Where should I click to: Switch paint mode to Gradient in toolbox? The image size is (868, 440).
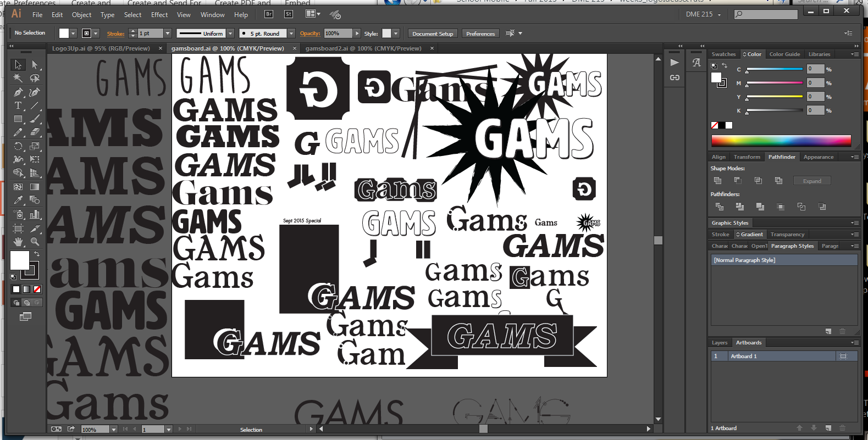pos(26,289)
